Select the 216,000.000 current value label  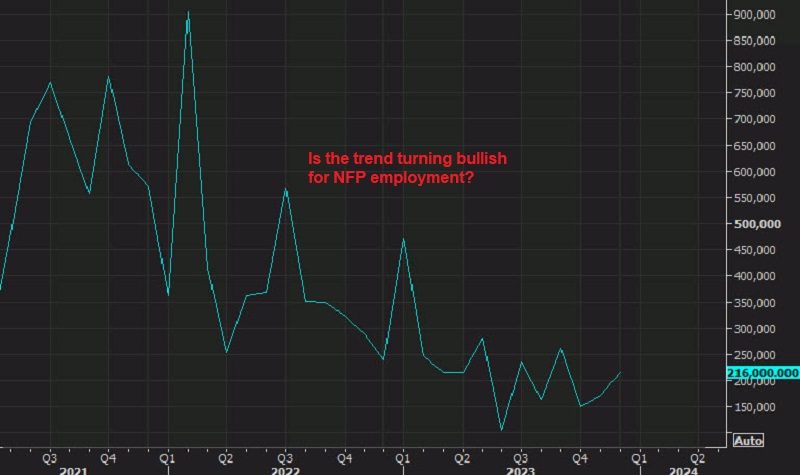click(x=761, y=373)
